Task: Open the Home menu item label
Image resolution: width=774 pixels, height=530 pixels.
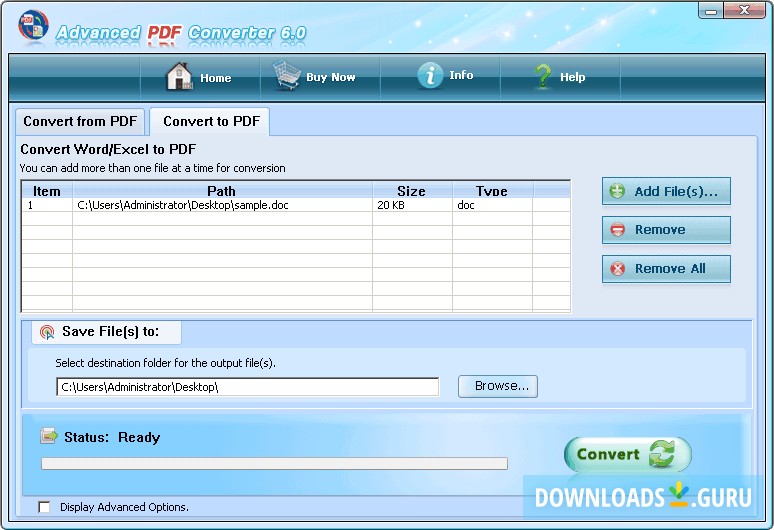Action: point(216,78)
